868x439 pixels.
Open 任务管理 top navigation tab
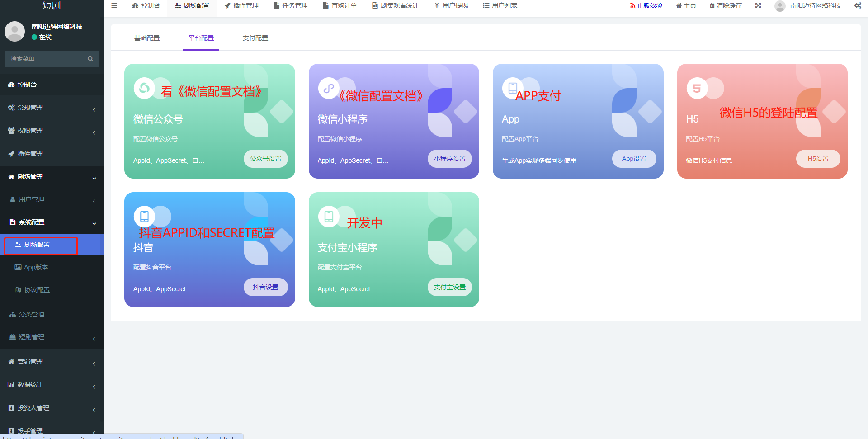(x=291, y=5)
